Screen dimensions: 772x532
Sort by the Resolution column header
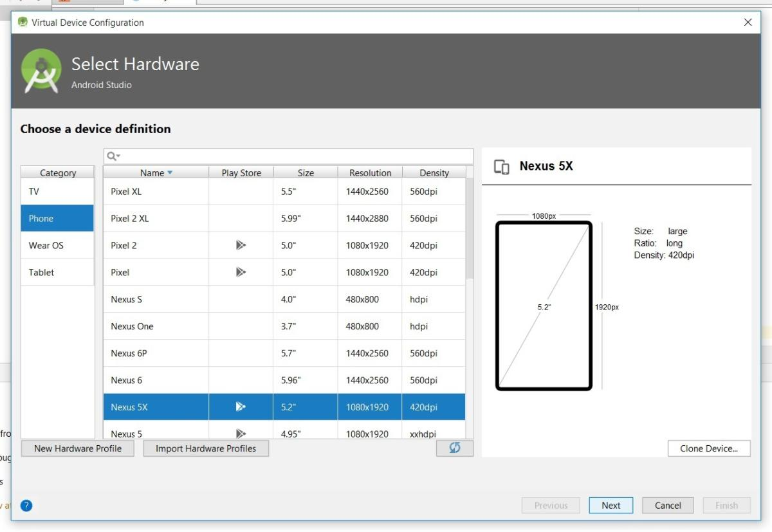(370, 172)
